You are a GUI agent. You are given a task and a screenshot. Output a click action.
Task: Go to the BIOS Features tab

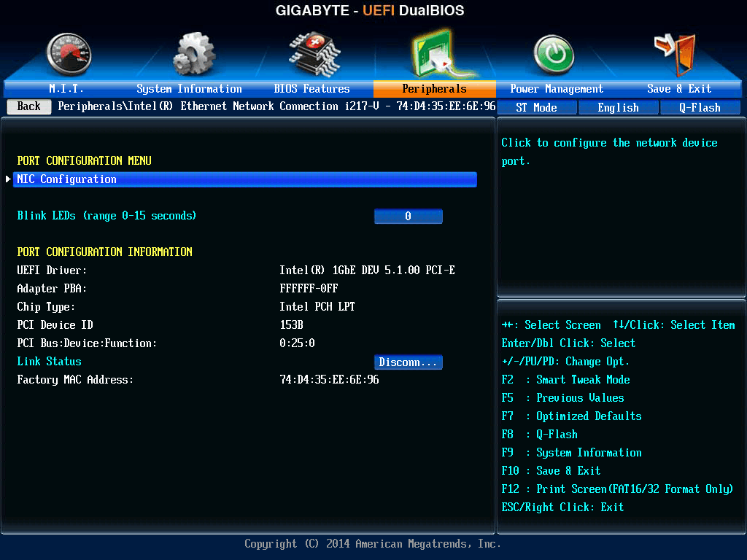coord(311,89)
